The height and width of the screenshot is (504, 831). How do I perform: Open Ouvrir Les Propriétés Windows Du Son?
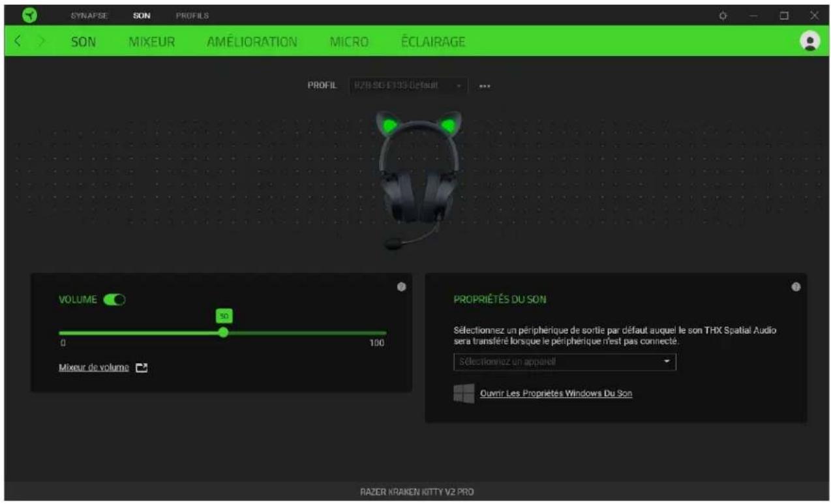556,394
